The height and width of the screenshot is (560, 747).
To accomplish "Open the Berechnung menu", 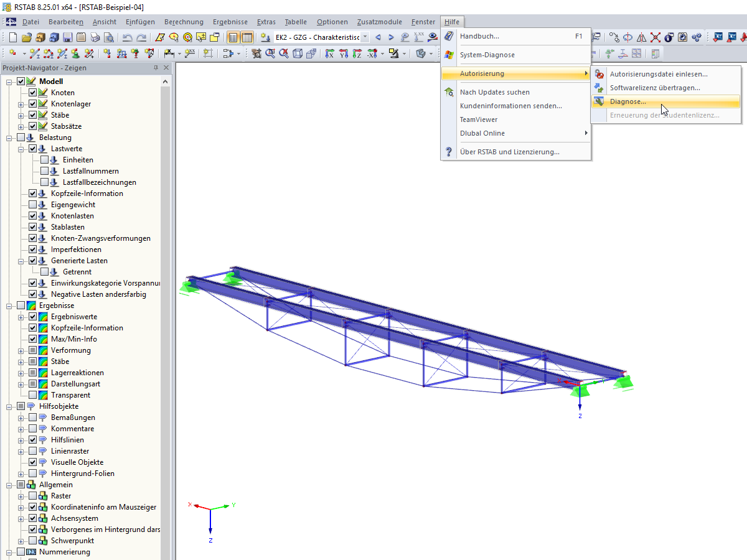I will pos(184,22).
